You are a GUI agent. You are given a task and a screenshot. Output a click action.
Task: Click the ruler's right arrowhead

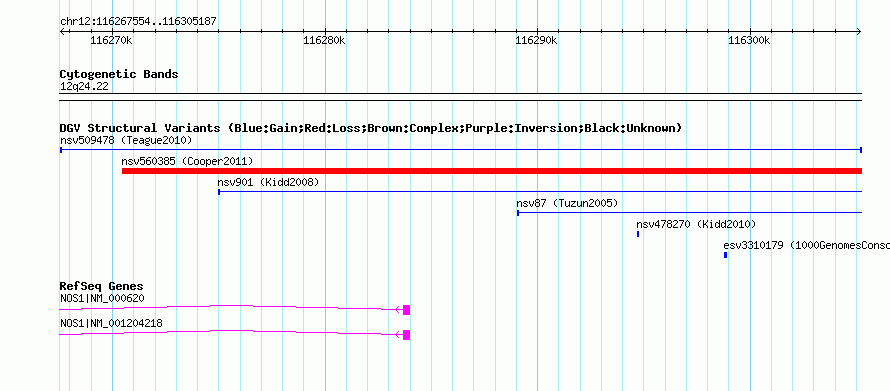(x=859, y=32)
